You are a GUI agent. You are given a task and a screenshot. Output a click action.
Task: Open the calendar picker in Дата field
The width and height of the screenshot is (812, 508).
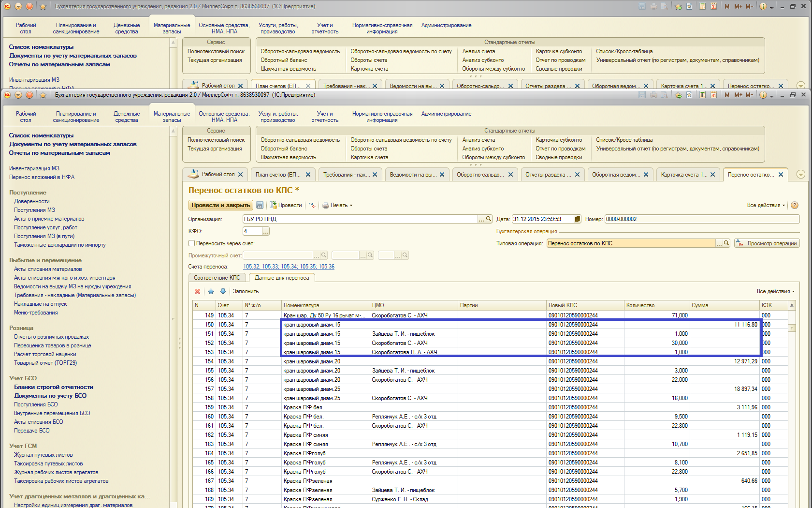tap(577, 219)
